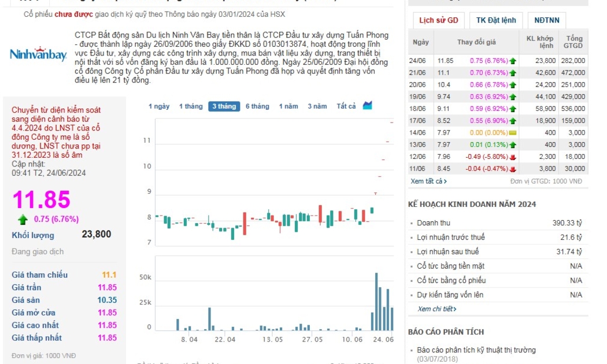Open Báo cáo phân tích kỹ thuật thị trường link
The width and height of the screenshot is (607, 364).
pos(476,350)
